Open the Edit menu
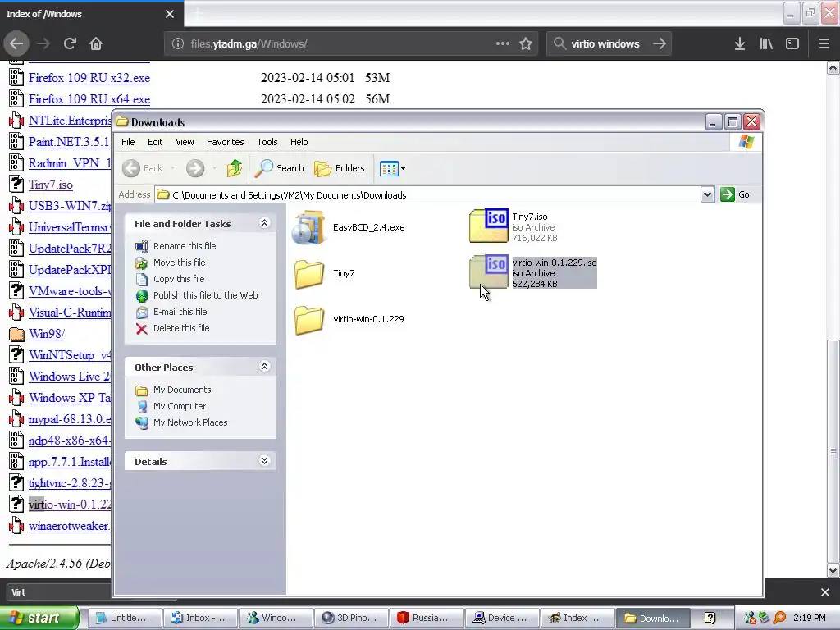The image size is (840, 630). coord(155,142)
